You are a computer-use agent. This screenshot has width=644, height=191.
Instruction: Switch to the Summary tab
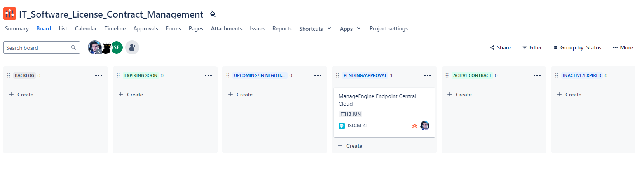pos(17,28)
